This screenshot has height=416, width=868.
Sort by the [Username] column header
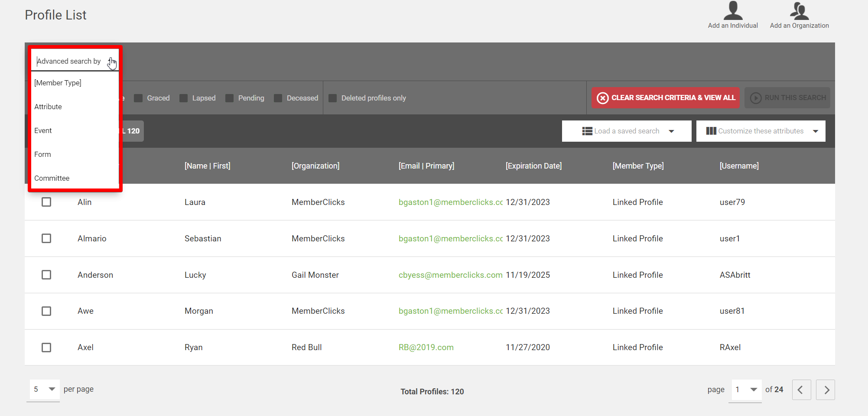click(739, 166)
